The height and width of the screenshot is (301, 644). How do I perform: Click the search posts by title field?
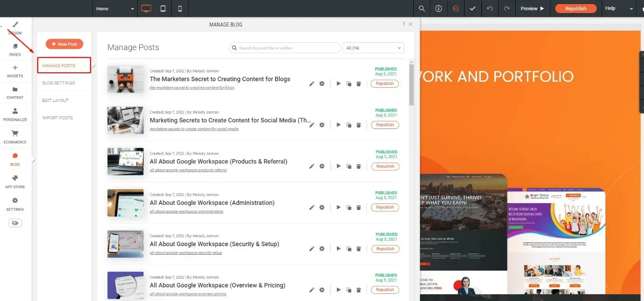[285, 48]
